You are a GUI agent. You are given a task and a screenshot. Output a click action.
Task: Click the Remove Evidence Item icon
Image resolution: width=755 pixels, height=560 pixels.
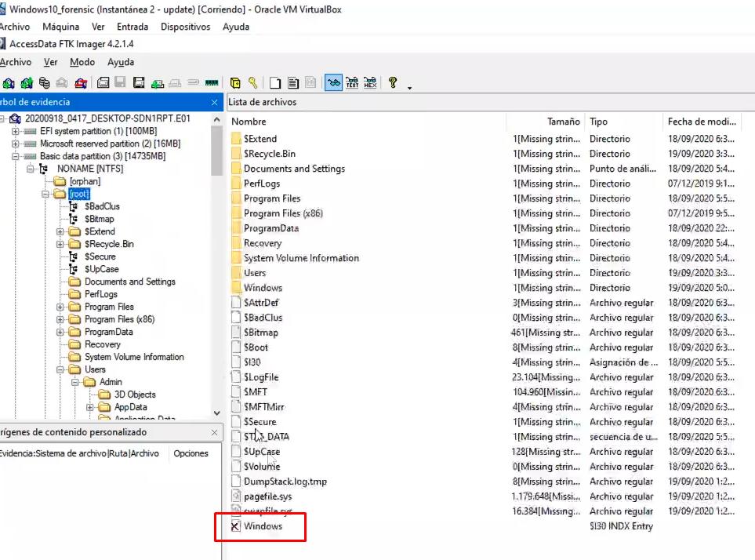click(62, 83)
